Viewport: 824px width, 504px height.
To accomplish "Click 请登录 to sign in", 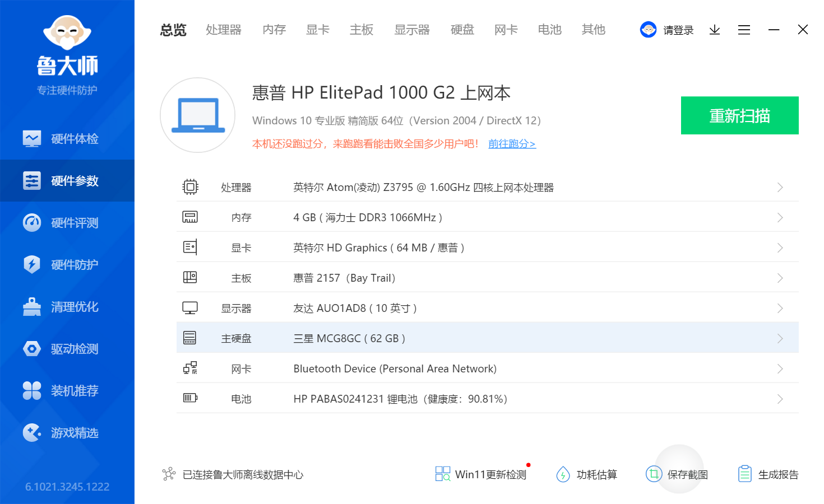I will (678, 30).
